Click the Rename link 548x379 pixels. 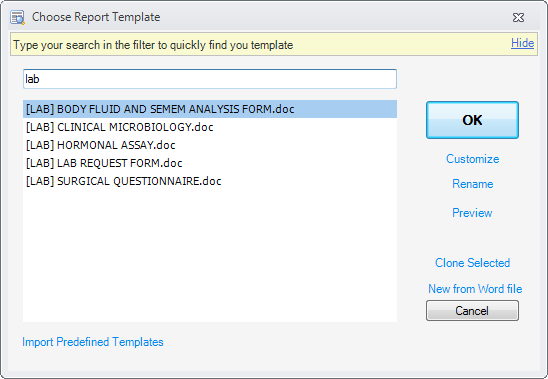pyautogui.click(x=473, y=184)
